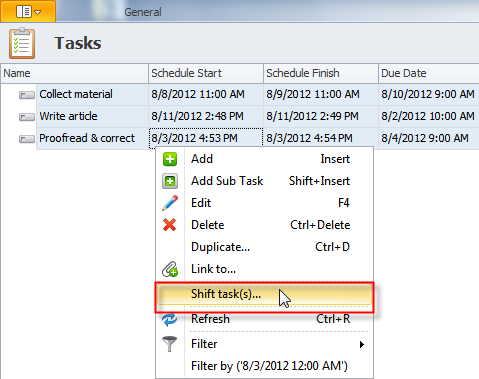Click the green plus Add icon
The image size is (479, 379).
coord(170,159)
